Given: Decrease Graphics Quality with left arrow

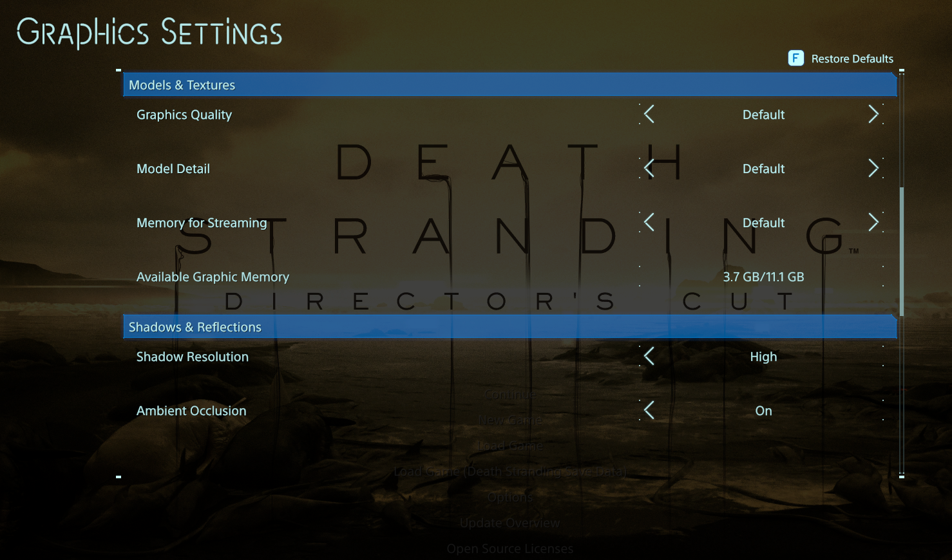Looking at the screenshot, I should (x=649, y=115).
